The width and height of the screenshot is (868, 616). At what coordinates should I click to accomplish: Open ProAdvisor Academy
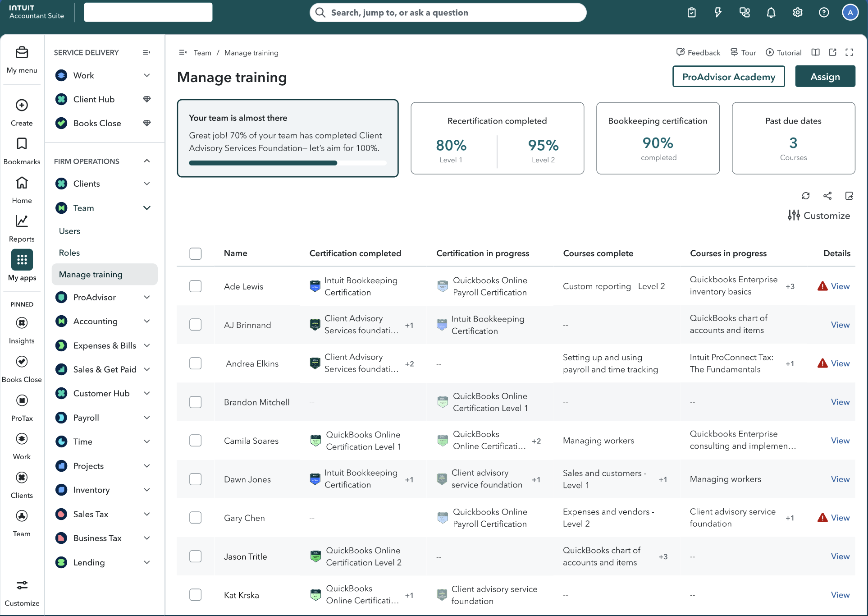[x=728, y=77]
